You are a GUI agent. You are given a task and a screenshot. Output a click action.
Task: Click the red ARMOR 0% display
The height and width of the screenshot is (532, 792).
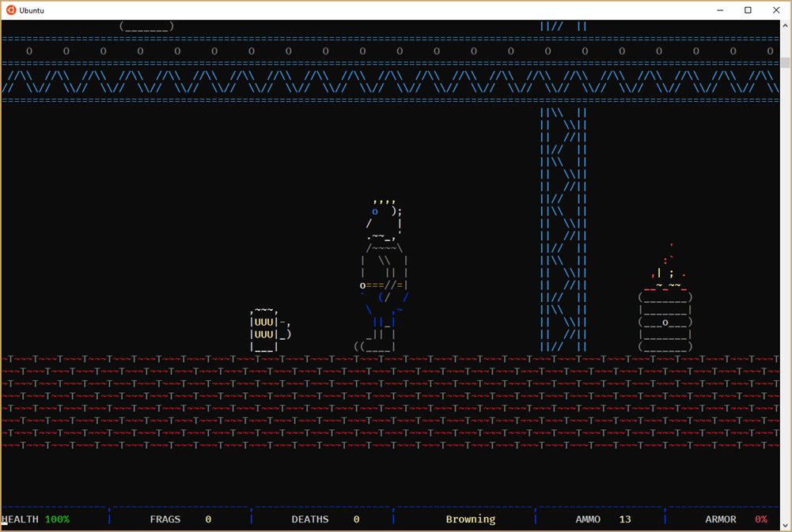(736, 519)
